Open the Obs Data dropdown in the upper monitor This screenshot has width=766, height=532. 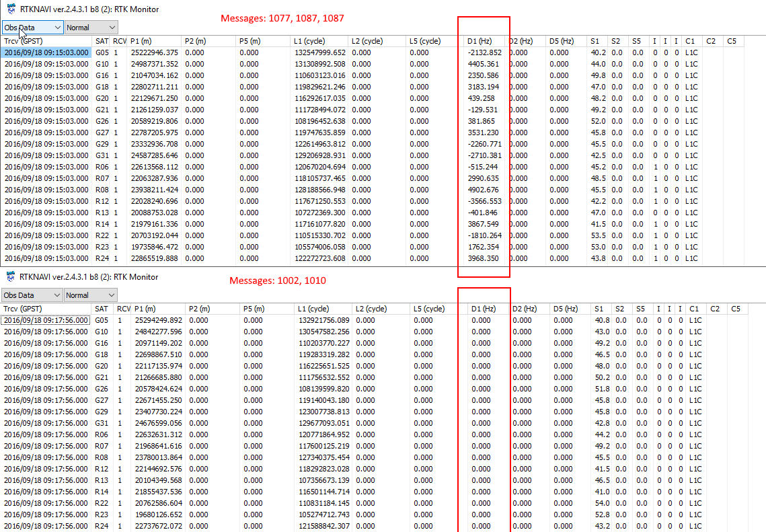click(32, 28)
